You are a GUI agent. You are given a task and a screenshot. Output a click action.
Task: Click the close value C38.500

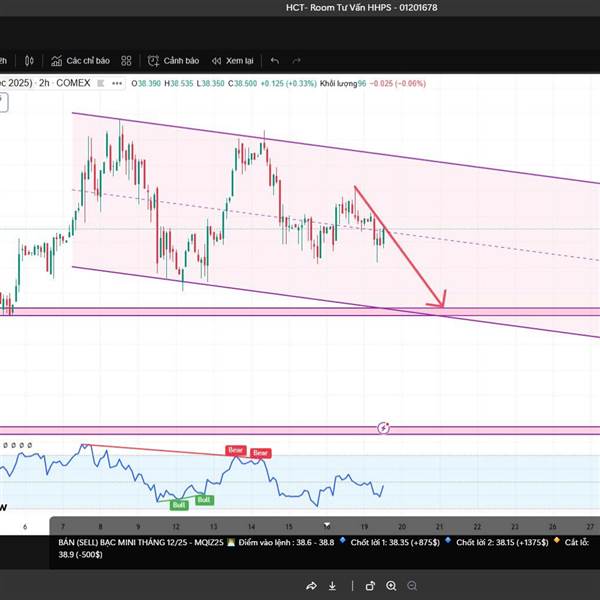(243, 83)
